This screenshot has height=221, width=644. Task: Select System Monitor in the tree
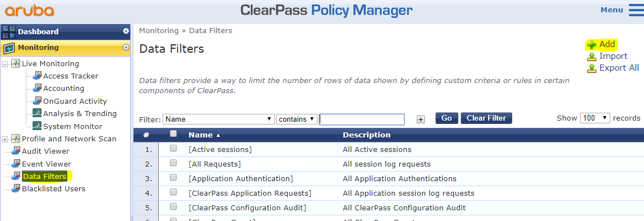tap(73, 127)
